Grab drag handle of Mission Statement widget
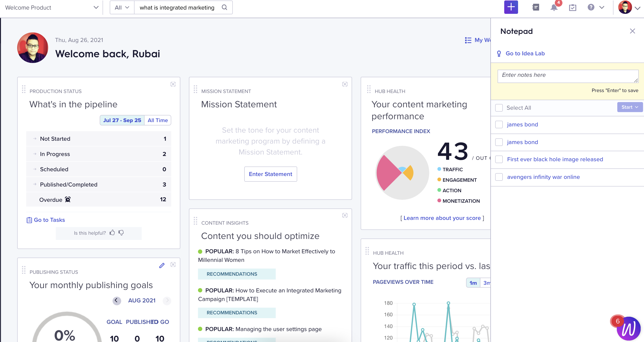The width and height of the screenshot is (644, 342). point(196,89)
